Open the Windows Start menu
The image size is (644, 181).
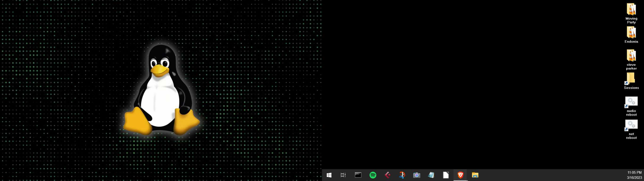pos(329,175)
